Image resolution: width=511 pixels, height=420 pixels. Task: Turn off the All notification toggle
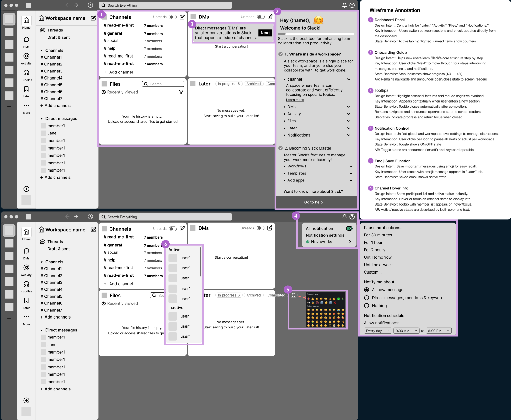(349, 228)
